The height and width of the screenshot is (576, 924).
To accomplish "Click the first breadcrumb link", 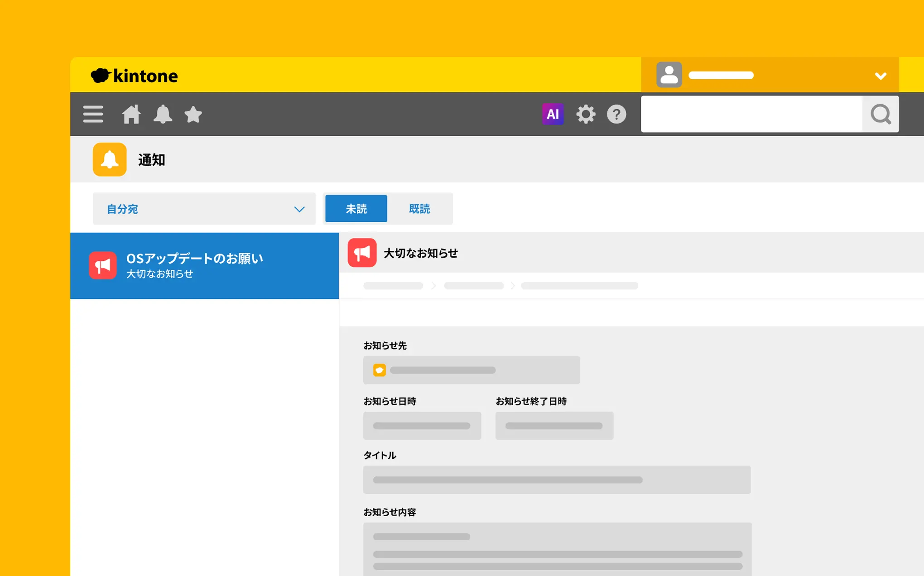I will [x=393, y=286].
